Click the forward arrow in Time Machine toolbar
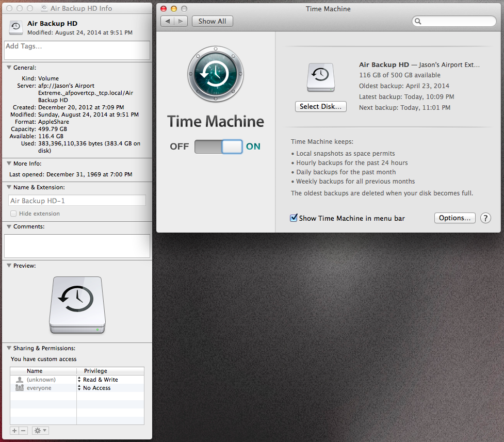This screenshot has height=442, width=504. [x=181, y=21]
